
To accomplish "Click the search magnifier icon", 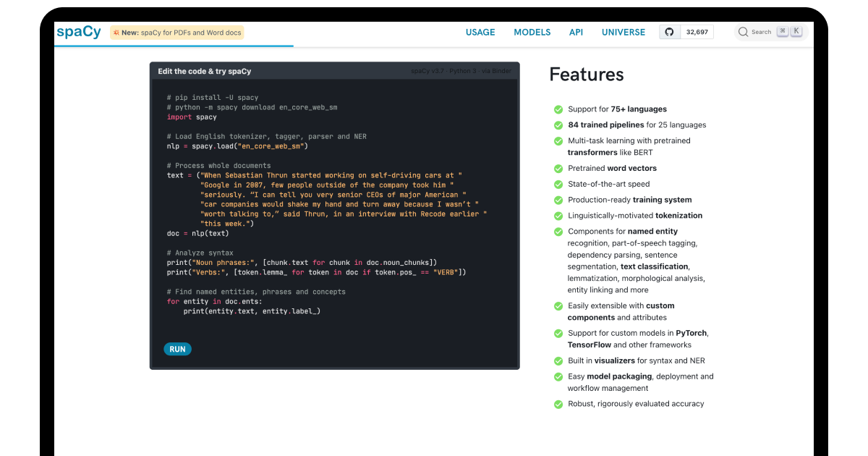I will 743,32.
